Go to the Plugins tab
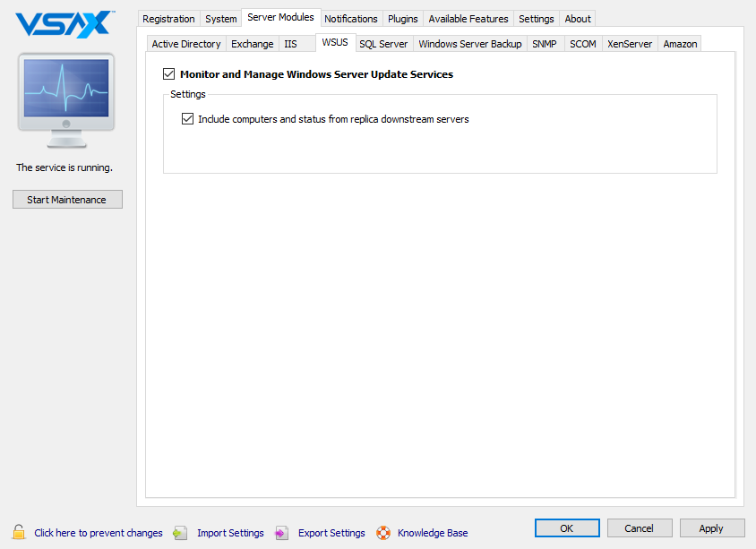The image size is (756, 549). click(x=402, y=19)
